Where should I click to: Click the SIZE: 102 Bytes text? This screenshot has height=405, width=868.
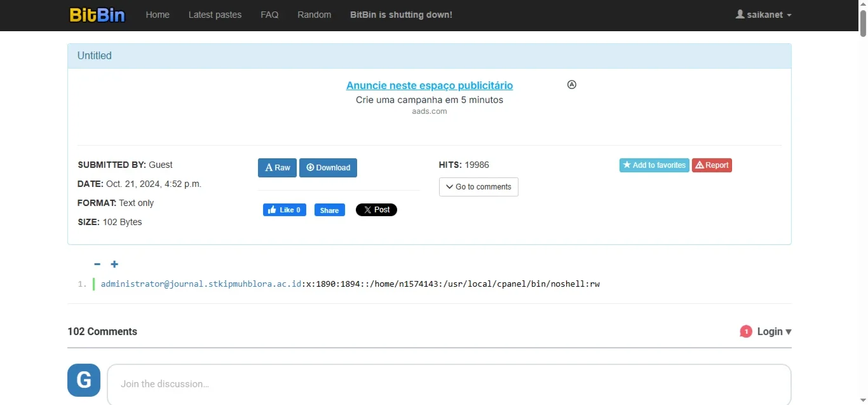pos(110,222)
